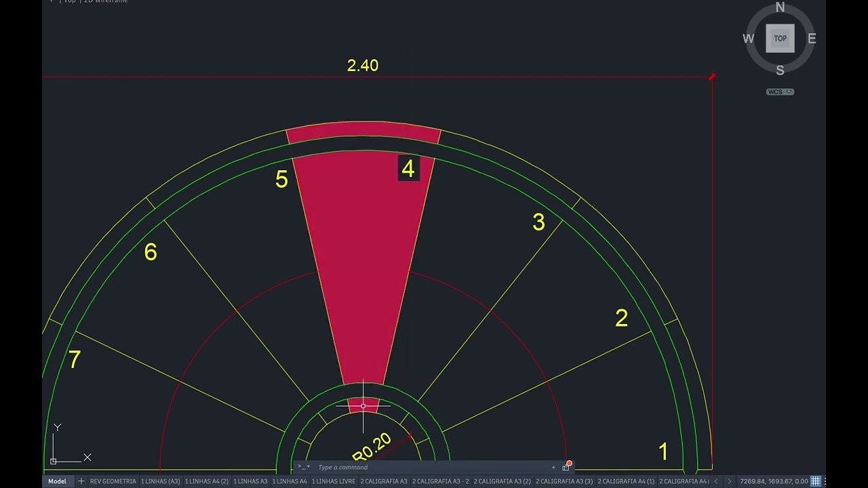The width and height of the screenshot is (868, 488).
Task: Select the yellow number 5 label
Action: tap(281, 180)
